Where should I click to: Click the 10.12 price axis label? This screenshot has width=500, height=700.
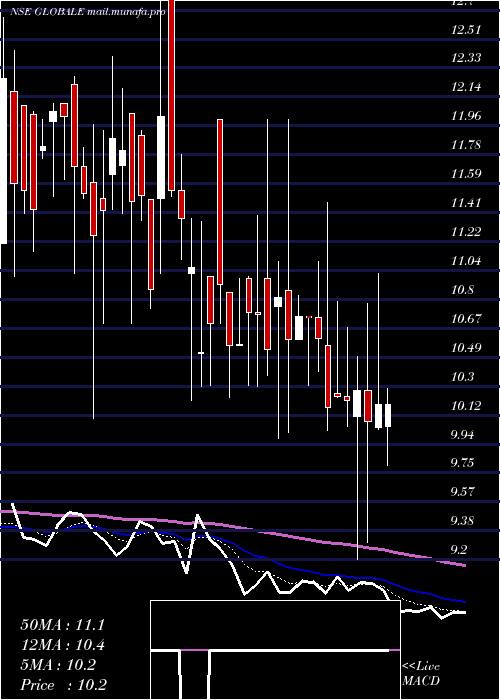(x=466, y=406)
